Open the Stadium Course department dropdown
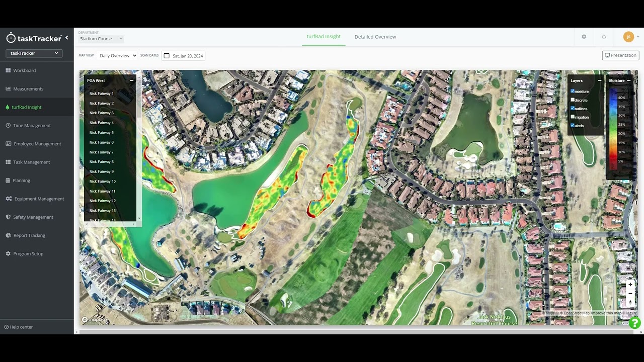The width and height of the screenshot is (644, 362). tap(101, 39)
